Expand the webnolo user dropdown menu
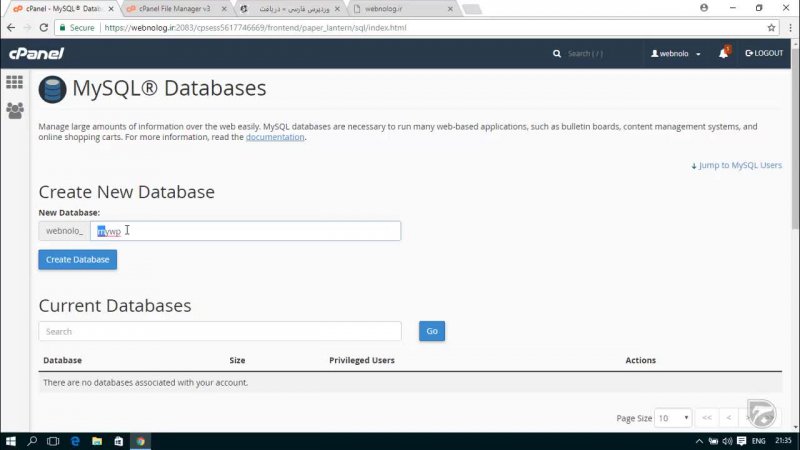The image size is (800, 450). coord(676,53)
